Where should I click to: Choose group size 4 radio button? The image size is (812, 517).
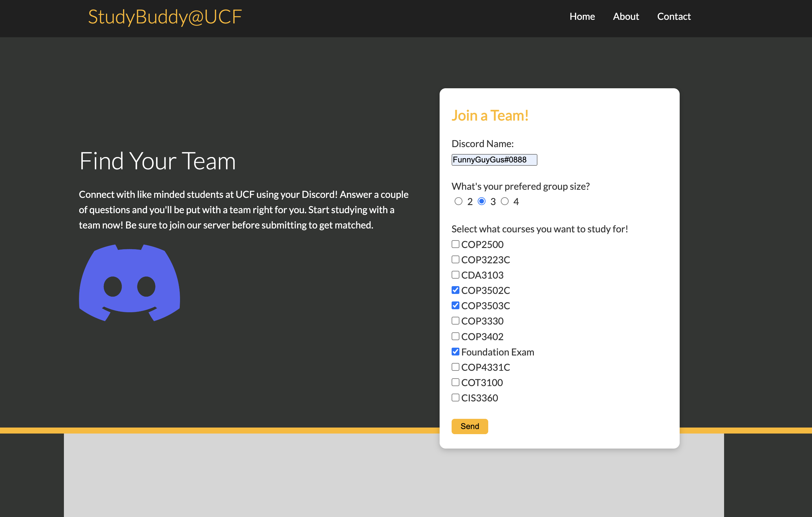coord(504,201)
